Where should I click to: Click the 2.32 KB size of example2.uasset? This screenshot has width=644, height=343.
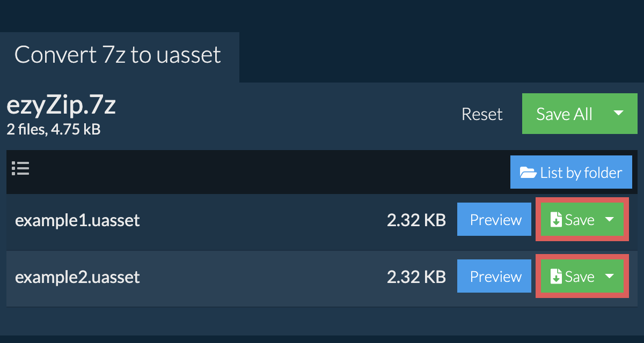(416, 277)
